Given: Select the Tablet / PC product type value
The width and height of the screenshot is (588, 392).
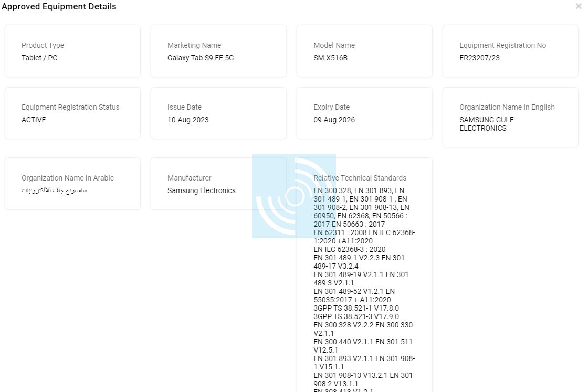Looking at the screenshot, I should point(39,58).
